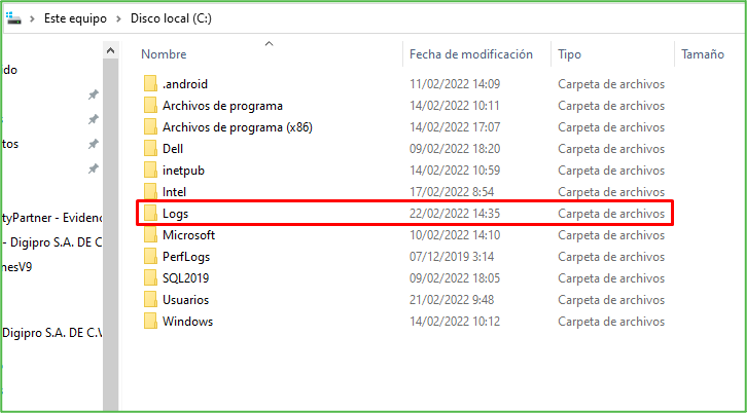Click Disco local (C:) in the address bar
Viewport: 748px width, 414px height.
click(x=171, y=19)
